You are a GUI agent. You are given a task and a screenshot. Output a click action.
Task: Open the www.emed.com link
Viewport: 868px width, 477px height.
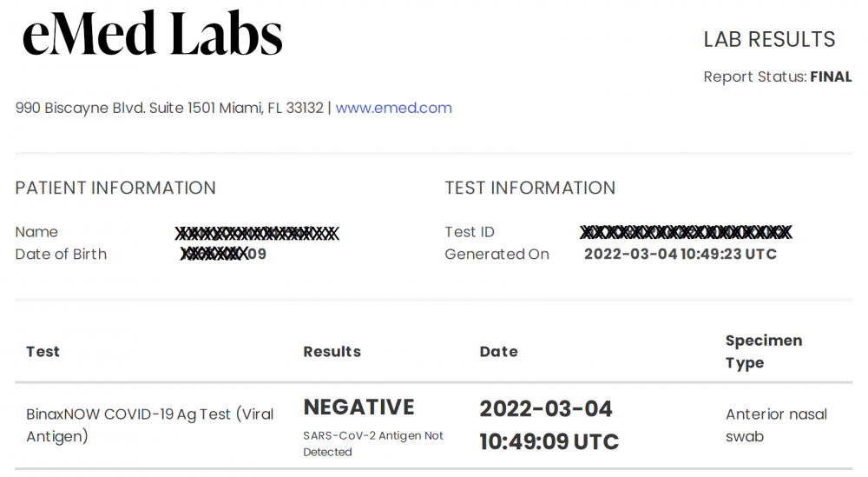pyautogui.click(x=393, y=108)
